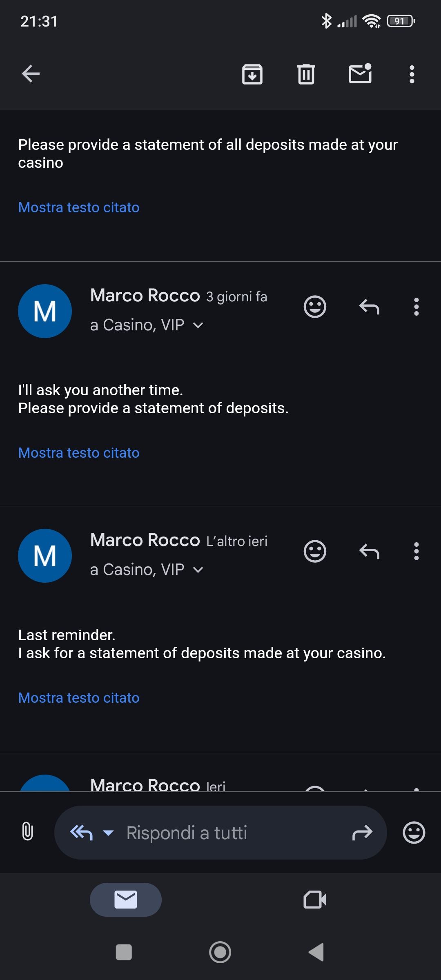The image size is (441, 980).
Task: Forward the email using the reply-bar arrow
Action: [362, 832]
